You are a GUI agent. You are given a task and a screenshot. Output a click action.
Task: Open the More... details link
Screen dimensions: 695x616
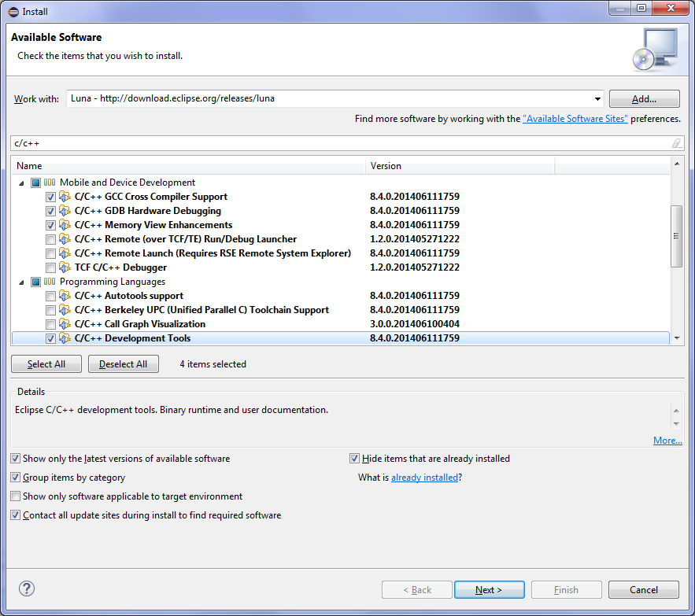[x=667, y=440]
